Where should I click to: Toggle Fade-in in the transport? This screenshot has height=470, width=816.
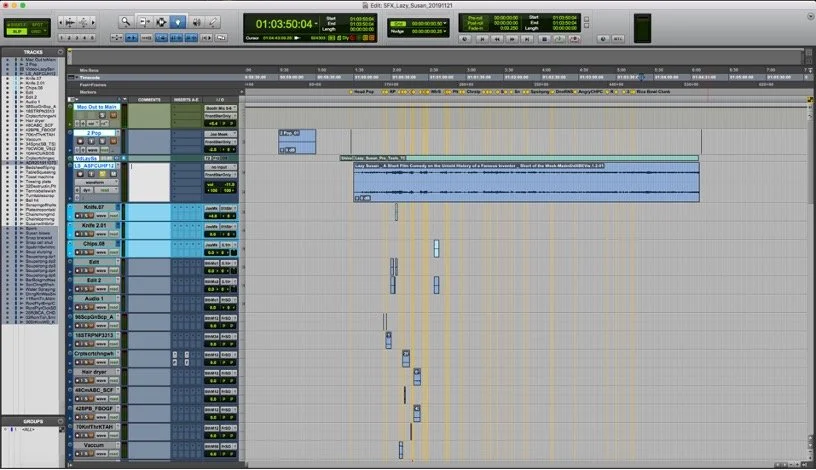pos(475,28)
